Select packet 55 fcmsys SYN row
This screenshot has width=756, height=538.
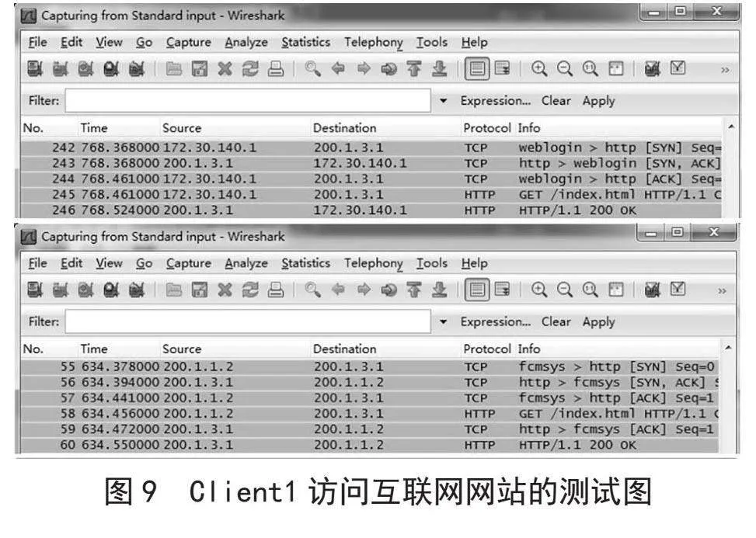pos(370,367)
